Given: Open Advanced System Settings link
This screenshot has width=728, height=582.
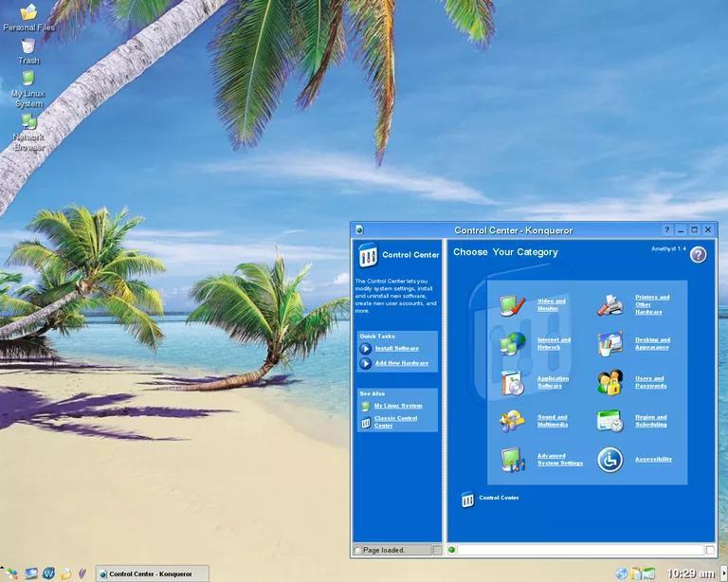Looking at the screenshot, I should (560, 460).
